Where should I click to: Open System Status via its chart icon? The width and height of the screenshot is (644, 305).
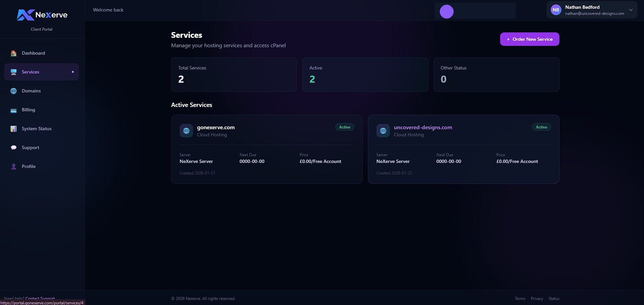tap(13, 129)
